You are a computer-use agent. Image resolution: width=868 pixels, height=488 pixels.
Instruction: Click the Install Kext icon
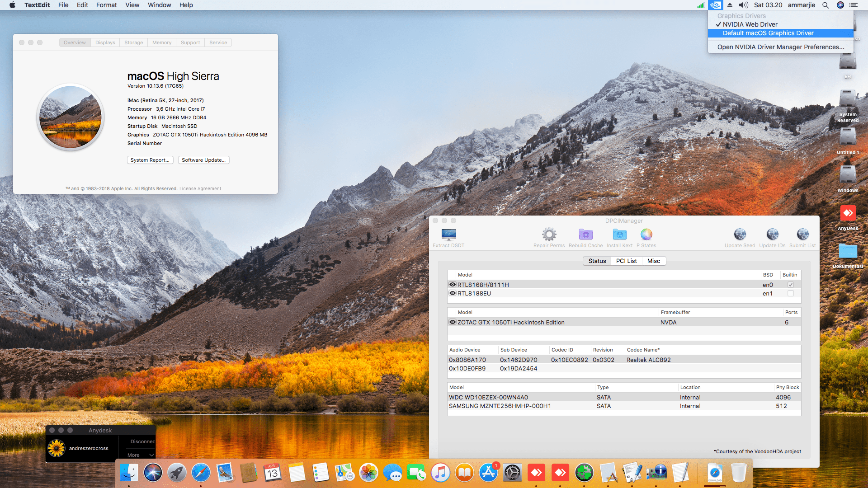point(619,235)
